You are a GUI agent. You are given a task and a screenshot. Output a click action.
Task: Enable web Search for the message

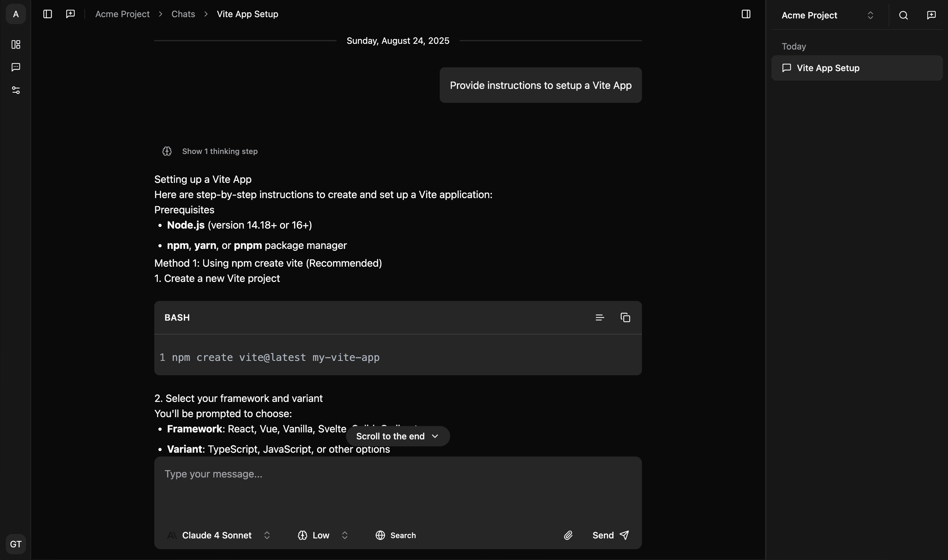click(x=396, y=535)
